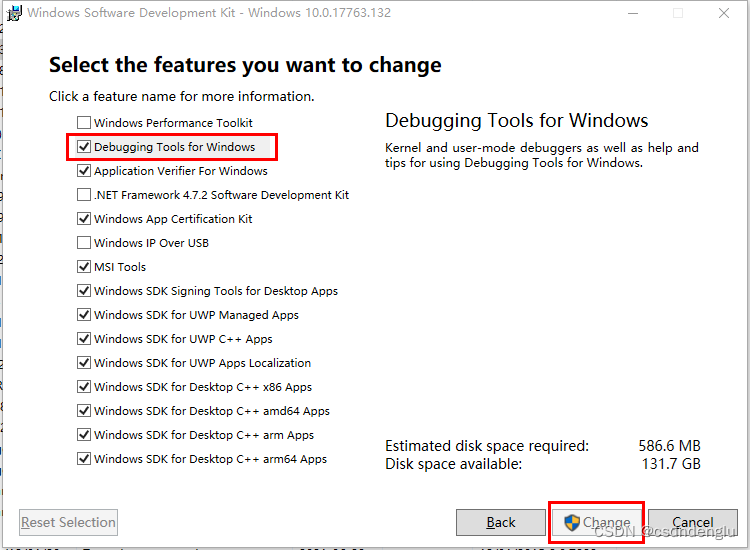Apply modifications with the Change button
This screenshot has width=750, height=550.
(596, 522)
